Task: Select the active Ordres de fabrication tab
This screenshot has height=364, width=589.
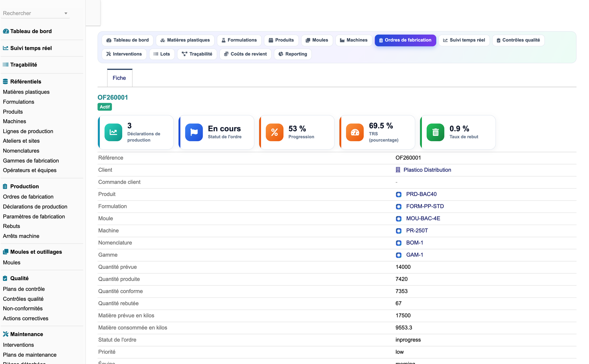Action: (405, 40)
